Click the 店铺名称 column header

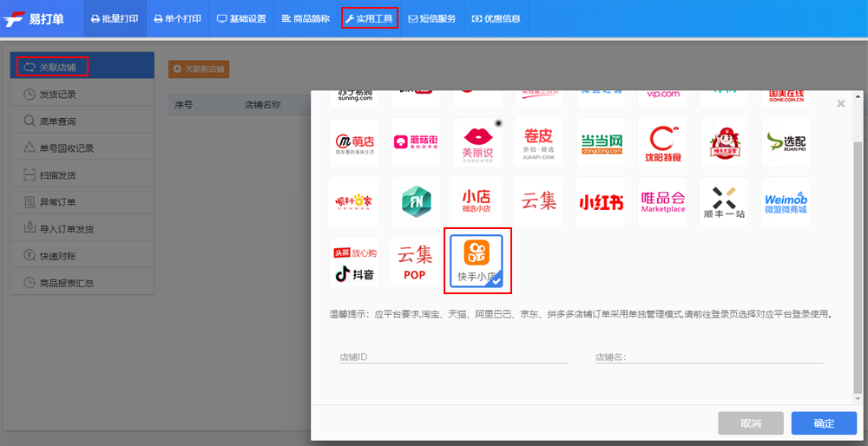tap(262, 105)
